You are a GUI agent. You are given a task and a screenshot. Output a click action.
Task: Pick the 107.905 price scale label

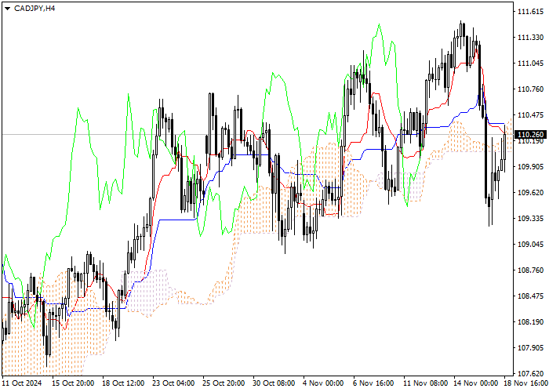pos(530,348)
